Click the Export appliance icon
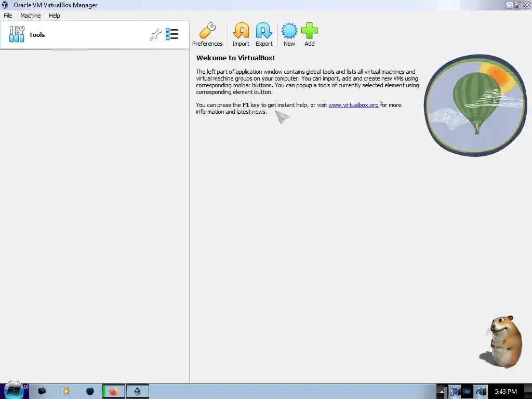Viewport: 532px width, 399px height. [x=264, y=35]
